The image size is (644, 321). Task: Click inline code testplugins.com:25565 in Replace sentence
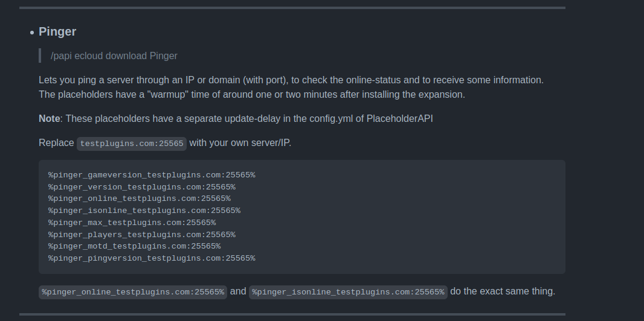point(132,143)
